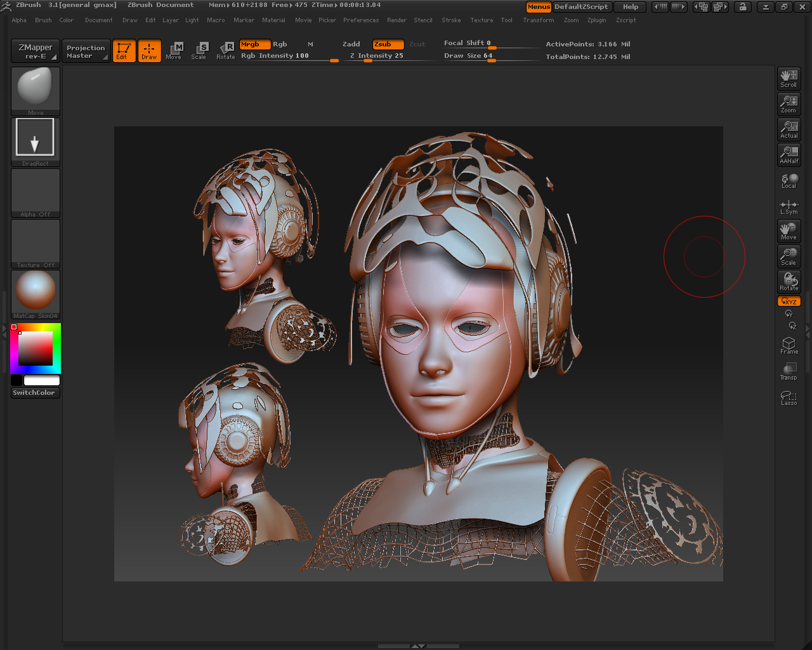The height and width of the screenshot is (650, 812).
Task: Select the Move transform button in the top shelf
Action: [174, 51]
